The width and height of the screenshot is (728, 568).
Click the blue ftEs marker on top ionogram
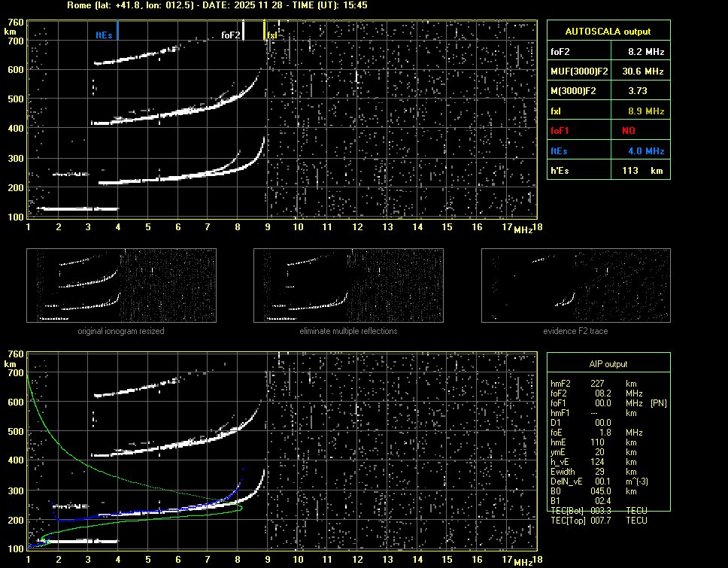(x=104, y=35)
